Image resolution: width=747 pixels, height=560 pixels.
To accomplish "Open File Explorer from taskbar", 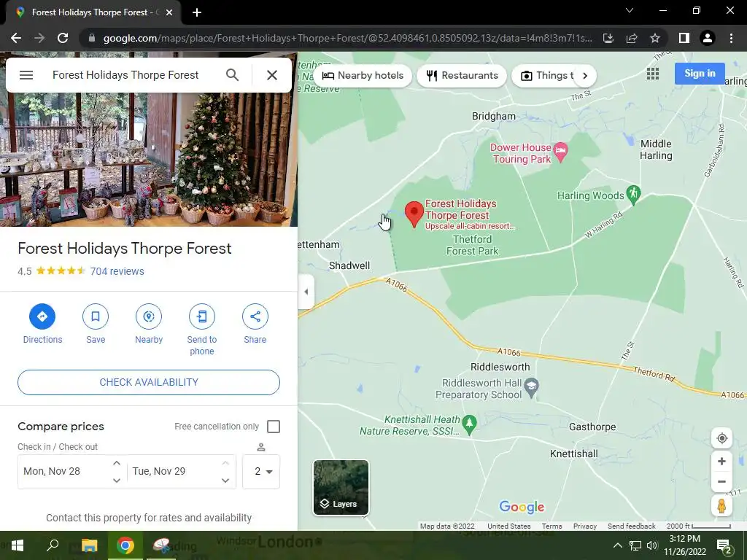I will tap(89, 545).
